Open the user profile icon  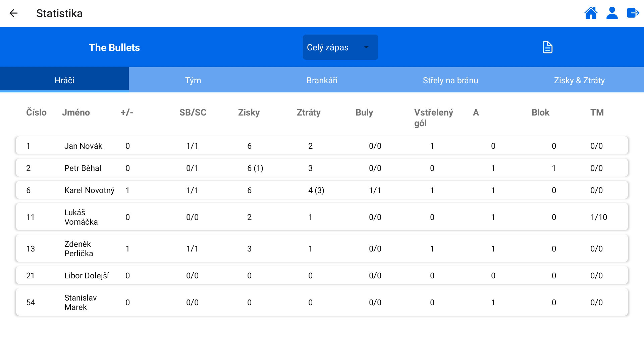[x=612, y=13]
